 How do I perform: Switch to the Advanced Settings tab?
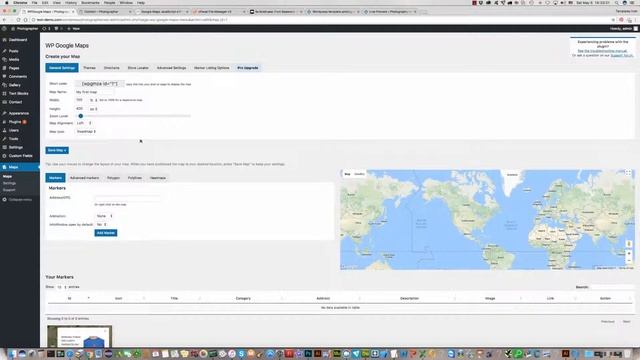tap(171, 68)
